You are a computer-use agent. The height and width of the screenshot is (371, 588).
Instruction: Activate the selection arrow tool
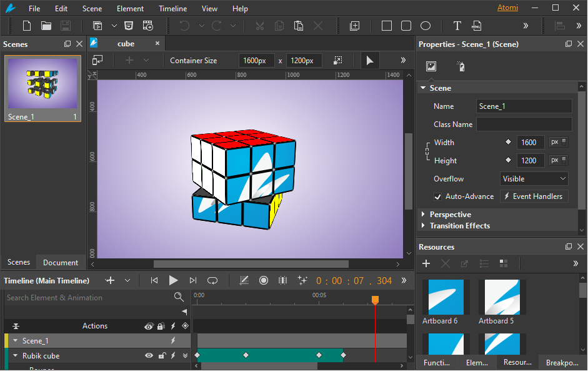(370, 61)
